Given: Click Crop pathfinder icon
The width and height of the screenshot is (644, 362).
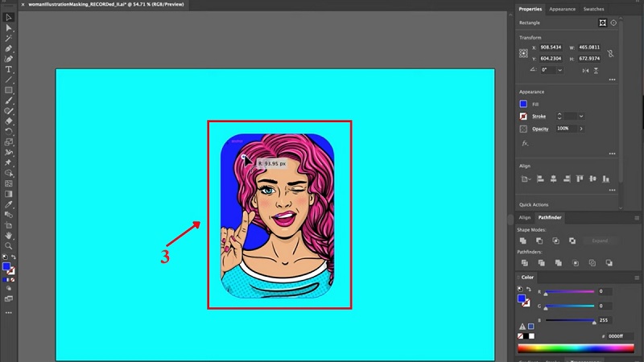Looking at the screenshot, I should 576,263.
